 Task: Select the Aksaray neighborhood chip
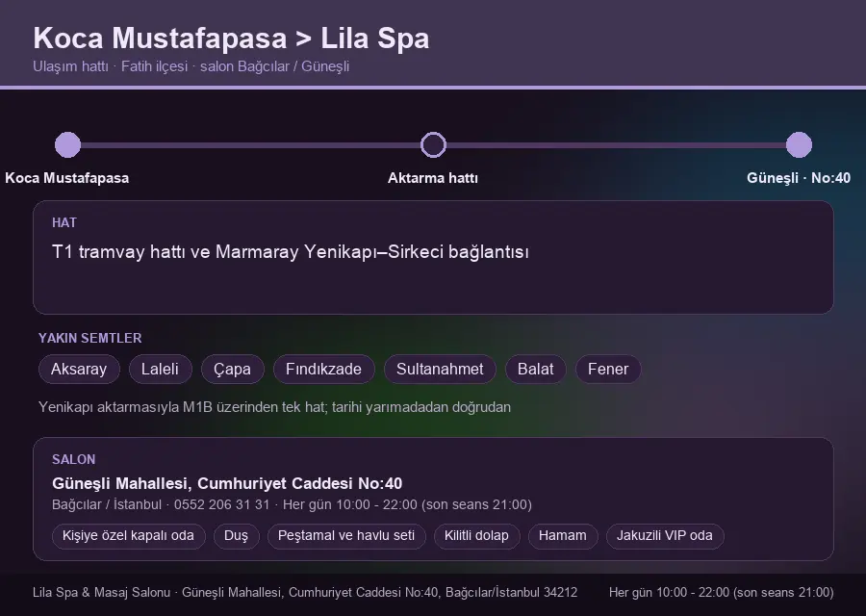tap(79, 369)
